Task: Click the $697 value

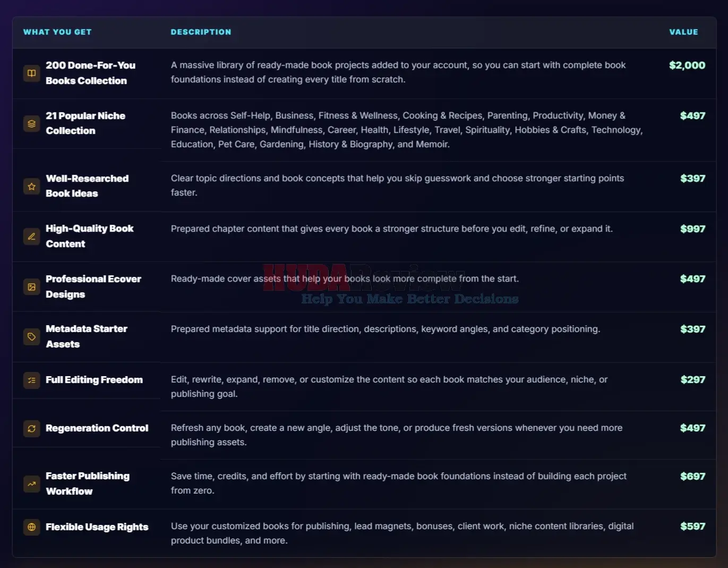Action: tap(692, 477)
